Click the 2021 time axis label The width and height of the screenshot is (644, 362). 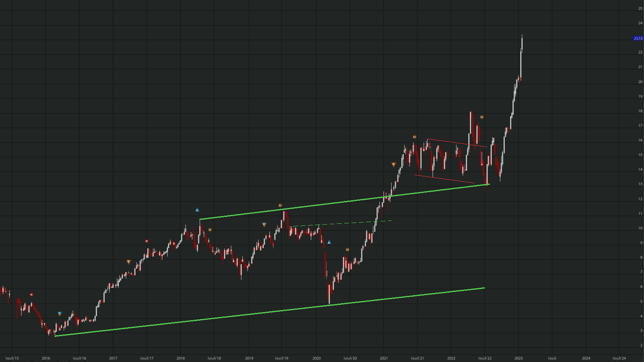[x=384, y=358]
